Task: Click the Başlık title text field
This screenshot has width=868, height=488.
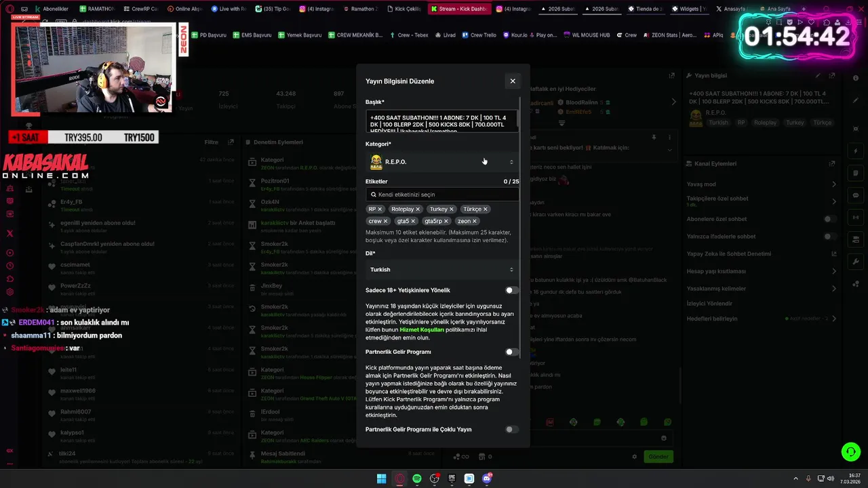Action: (x=442, y=121)
